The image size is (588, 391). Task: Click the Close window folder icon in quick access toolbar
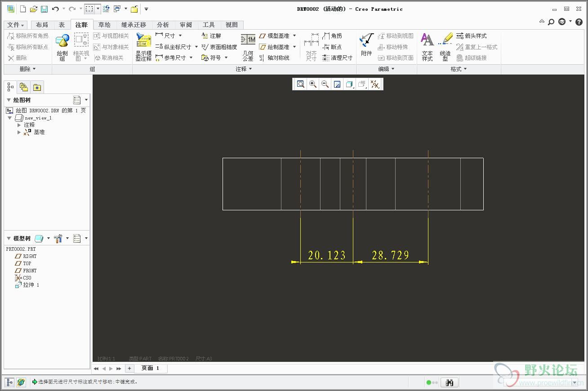pyautogui.click(x=134, y=9)
